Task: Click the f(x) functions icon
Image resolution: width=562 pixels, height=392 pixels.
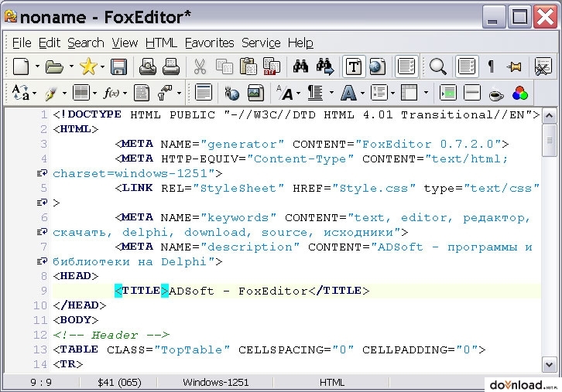Action: [x=111, y=94]
